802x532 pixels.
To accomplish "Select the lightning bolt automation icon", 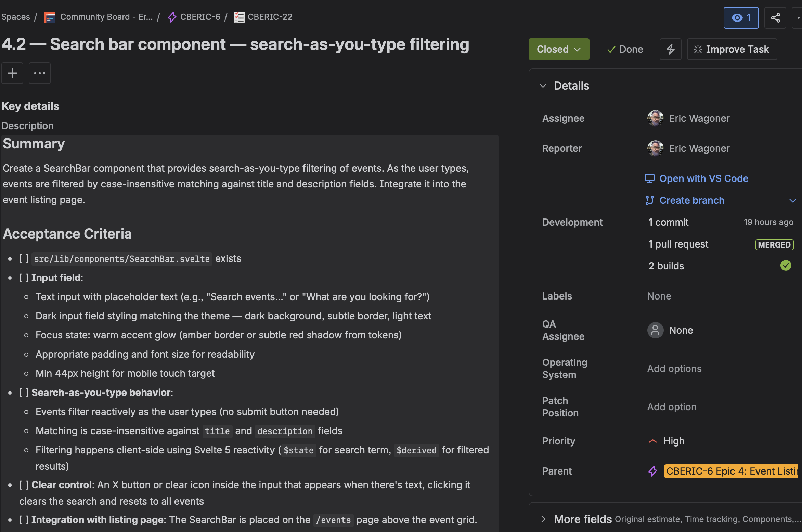I will coord(670,49).
